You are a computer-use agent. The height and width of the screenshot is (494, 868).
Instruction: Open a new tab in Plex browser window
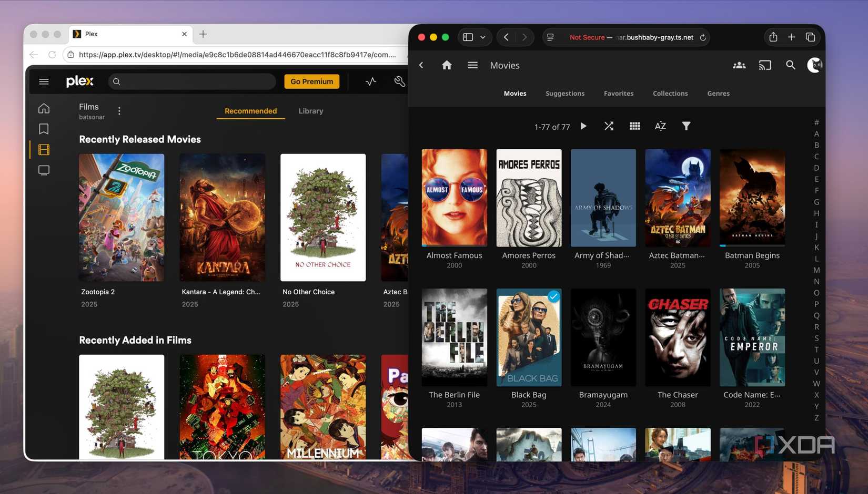[x=203, y=34]
